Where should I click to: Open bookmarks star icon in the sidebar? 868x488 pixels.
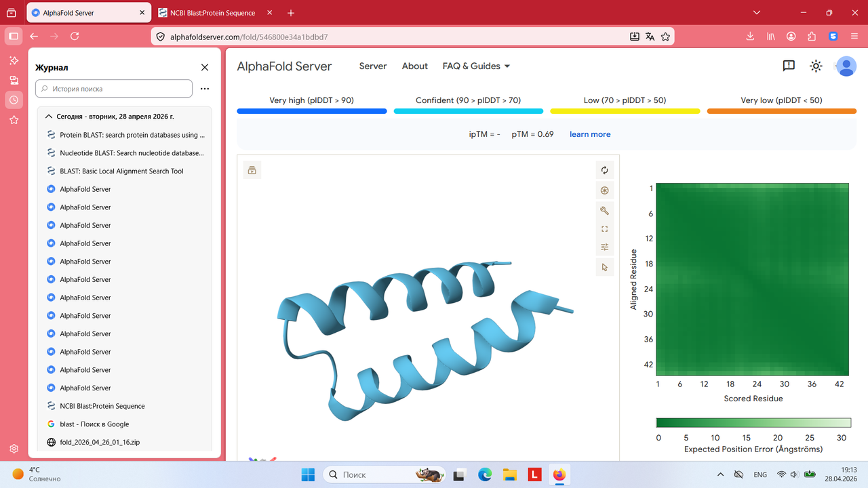(x=14, y=120)
